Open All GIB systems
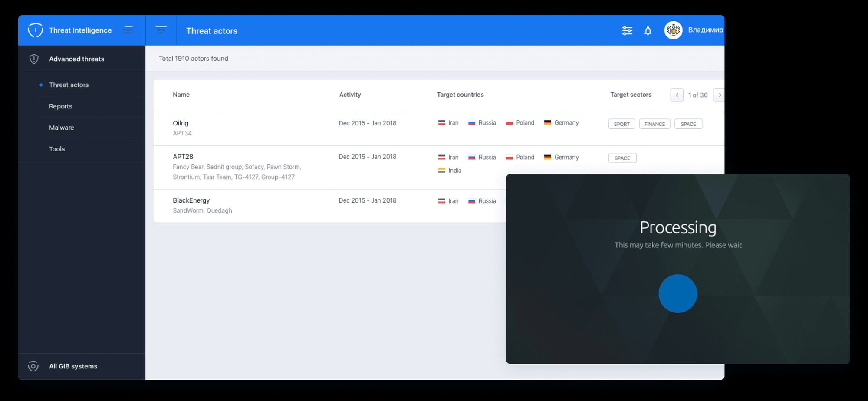 (x=73, y=366)
